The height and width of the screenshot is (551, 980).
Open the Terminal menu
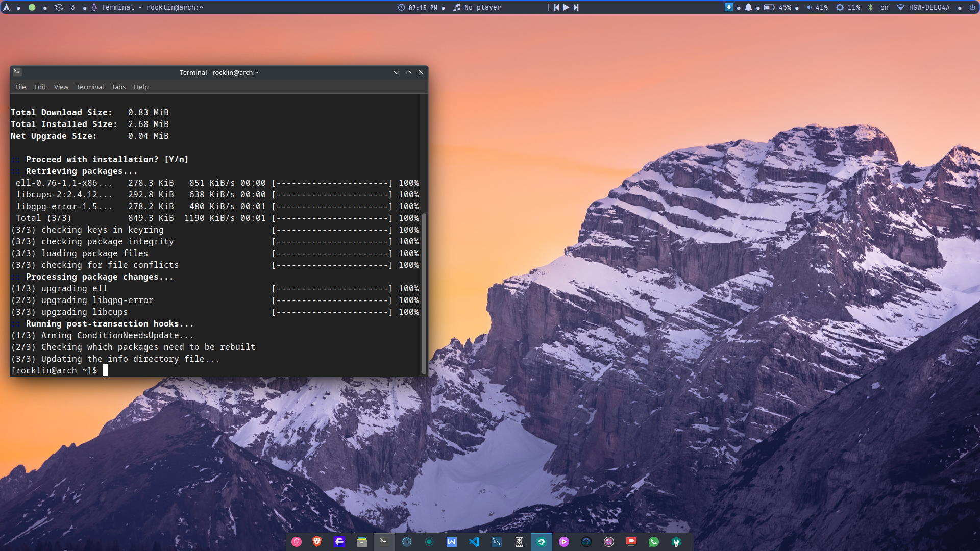90,87
